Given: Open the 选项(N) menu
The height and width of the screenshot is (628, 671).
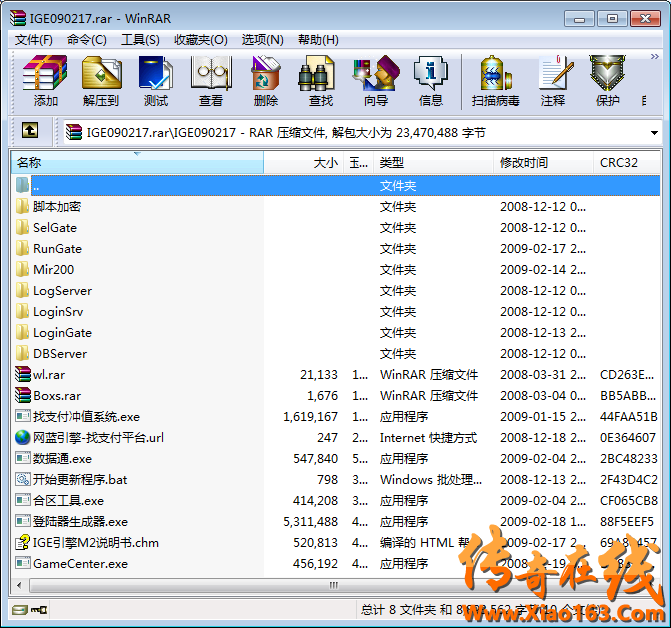Looking at the screenshot, I should pos(262,40).
